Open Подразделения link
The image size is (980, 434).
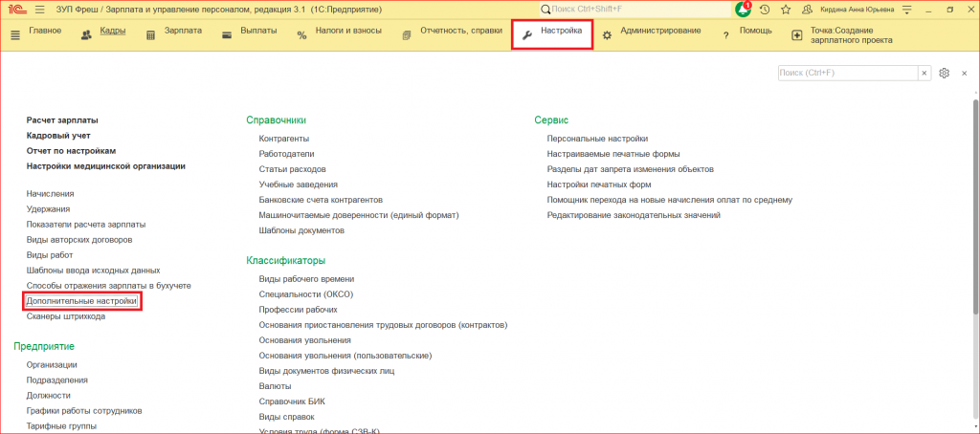coord(56,380)
